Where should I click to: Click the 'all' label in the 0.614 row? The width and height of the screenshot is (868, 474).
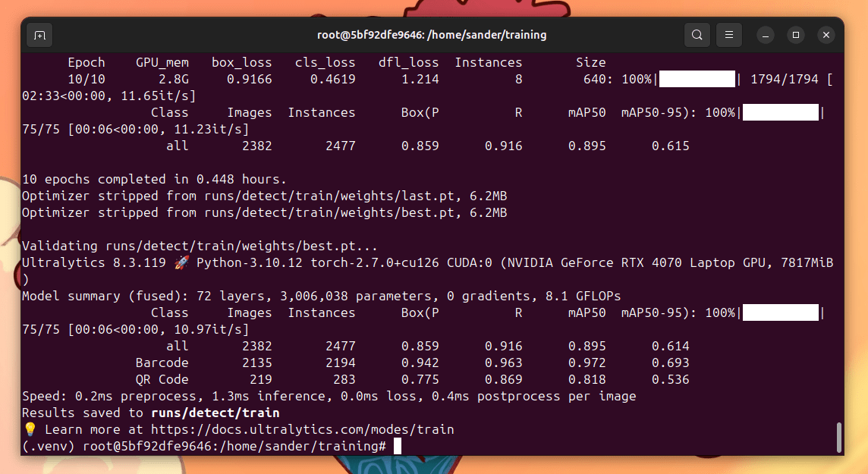[x=177, y=347]
